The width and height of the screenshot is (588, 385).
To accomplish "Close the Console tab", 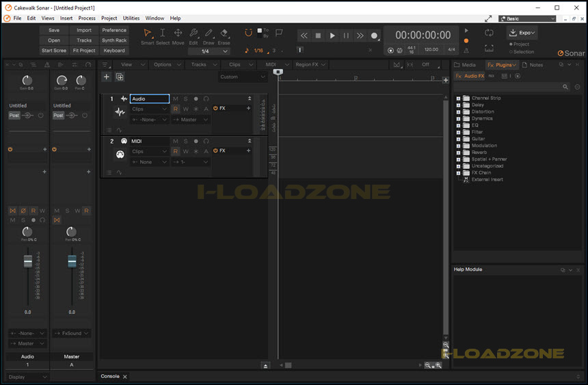I will [125, 376].
